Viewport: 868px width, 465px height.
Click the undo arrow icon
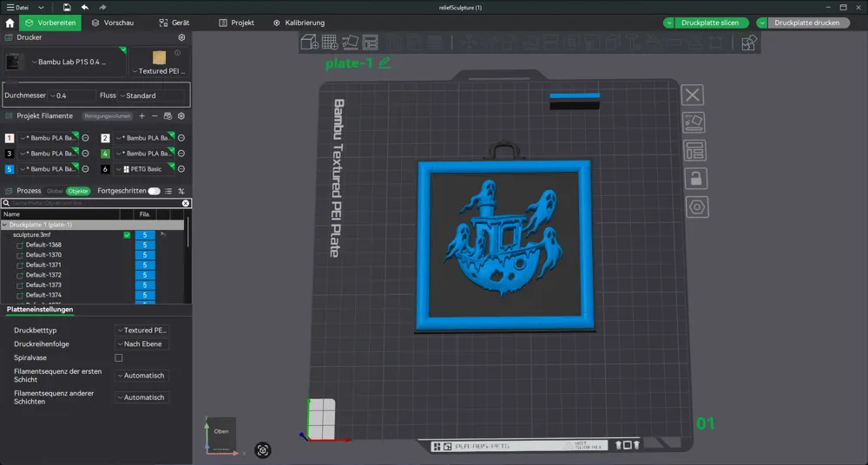click(85, 7)
